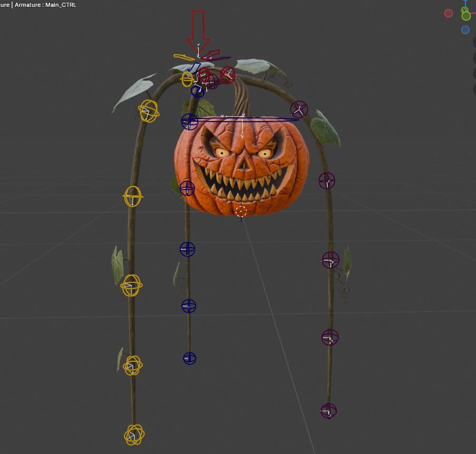Click the 'Armature : Main_CTRL' header text
476x454 pixels.
[x=45, y=5]
